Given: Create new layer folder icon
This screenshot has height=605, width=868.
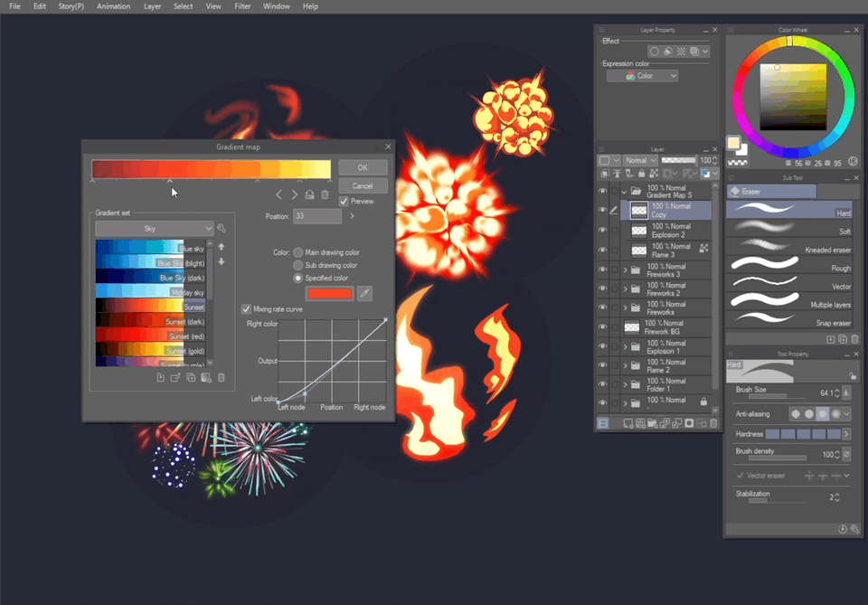Looking at the screenshot, I should pyautogui.click(x=652, y=423).
